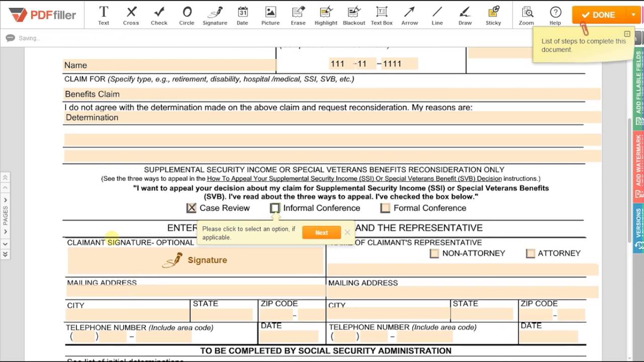The width and height of the screenshot is (644, 362).
Task: Select the Blackout tool
Action: pyautogui.click(x=354, y=15)
